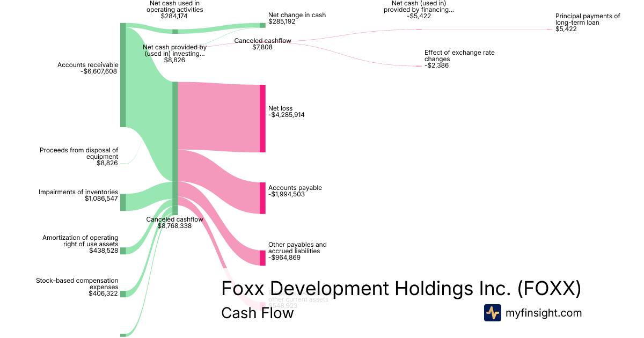Click the Foxx Development Holdings Inc. title

pos(401,288)
